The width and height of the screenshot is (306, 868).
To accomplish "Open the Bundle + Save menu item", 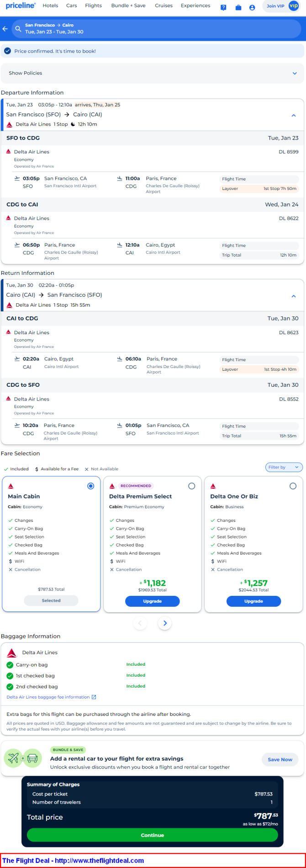I will click(128, 5).
